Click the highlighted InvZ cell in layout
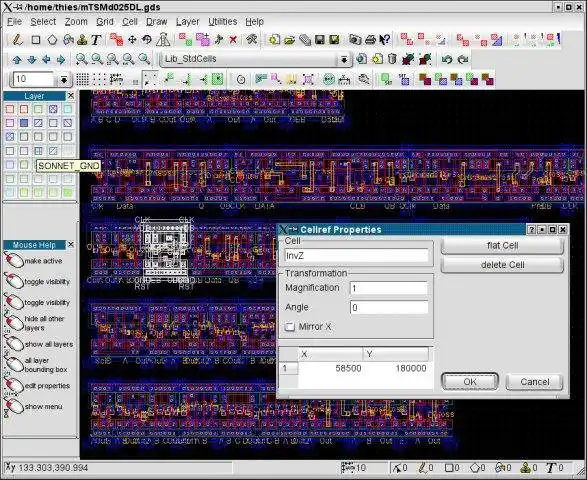 point(166,249)
